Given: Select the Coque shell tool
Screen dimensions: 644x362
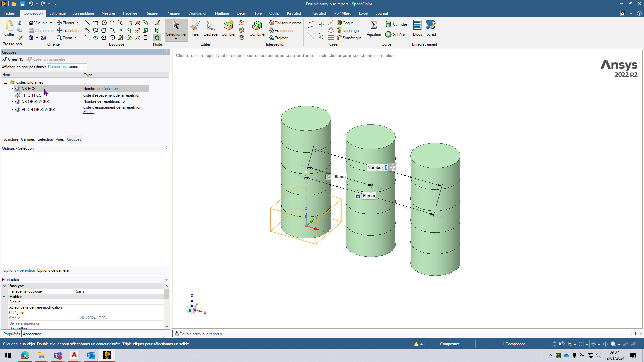Looking at the screenshot, I should click(345, 23).
